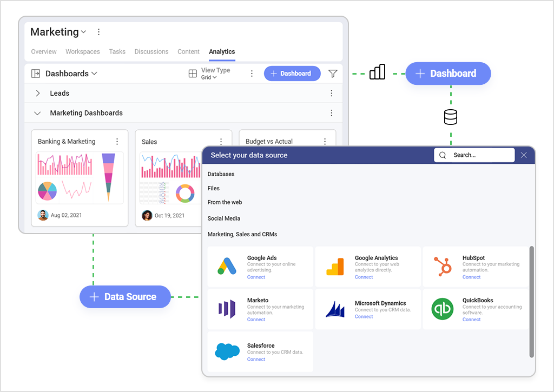Go to the Workspaces tab
Screen dimensions: 554x392
tap(83, 52)
